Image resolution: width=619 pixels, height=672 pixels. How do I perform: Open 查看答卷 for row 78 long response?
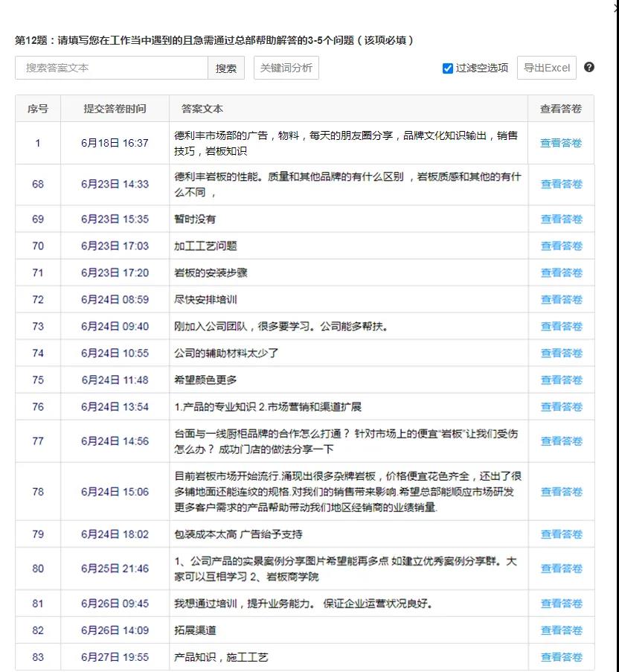click(x=560, y=492)
